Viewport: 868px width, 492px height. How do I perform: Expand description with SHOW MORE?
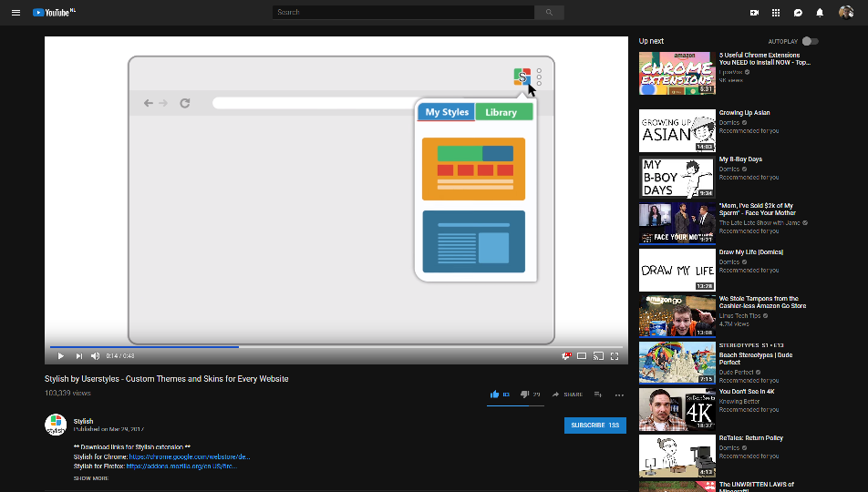tap(91, 478)
